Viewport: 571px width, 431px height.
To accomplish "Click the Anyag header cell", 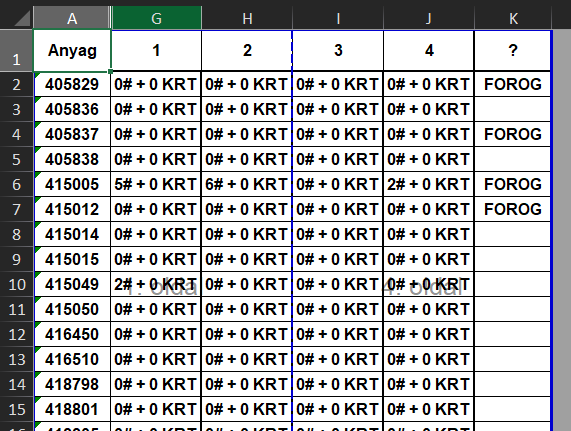I will [72, 51].
